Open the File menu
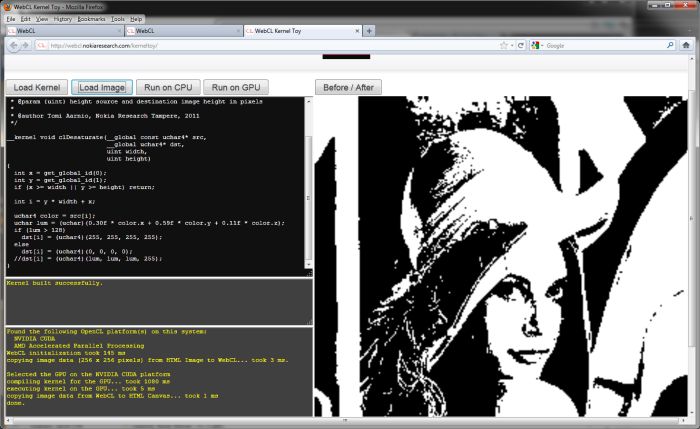This screenshot has width=700, height=429. (x=11, y=19)
